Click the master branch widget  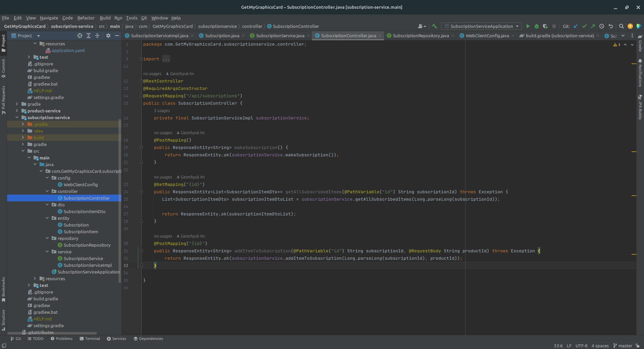[x=623, y=346]
